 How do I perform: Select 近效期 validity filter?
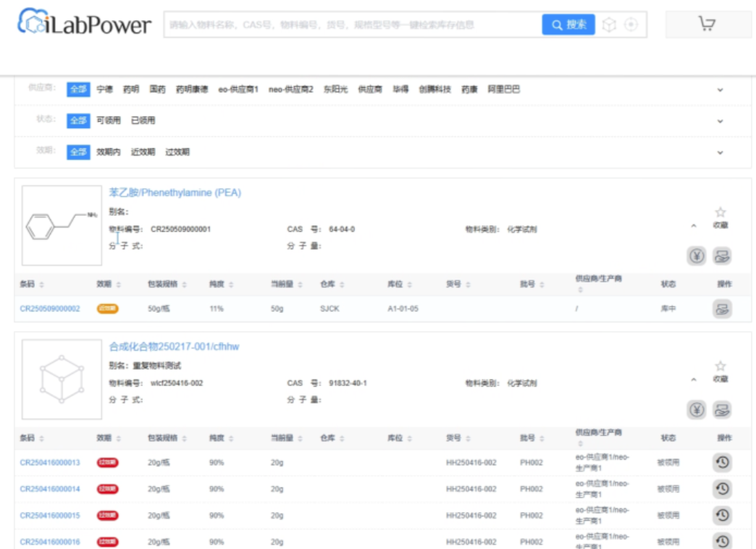coord(143,152)
